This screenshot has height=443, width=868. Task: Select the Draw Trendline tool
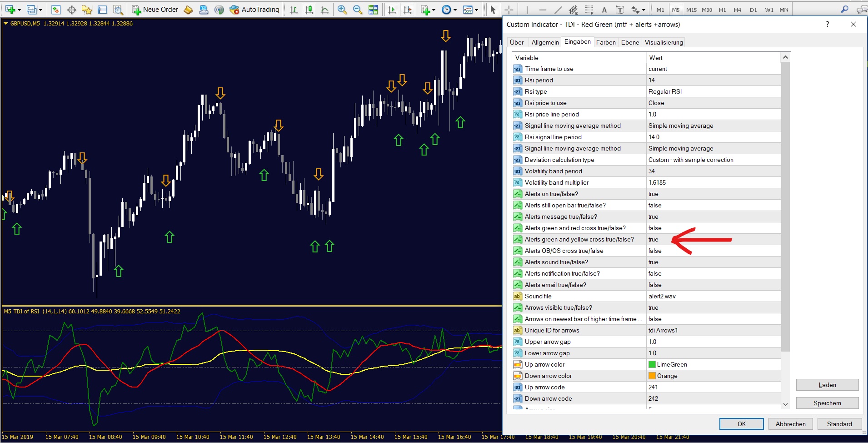click(558, 10)
